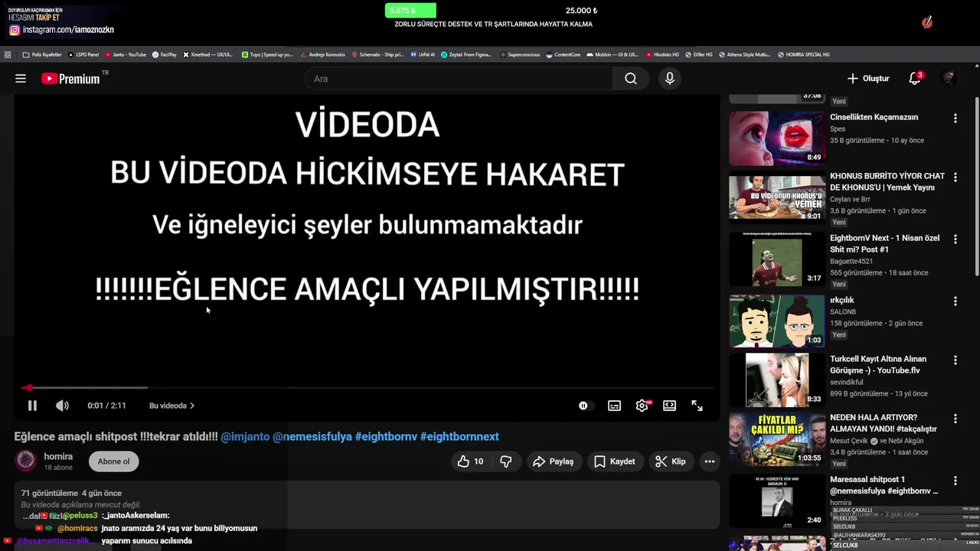The height and width of the screenshot is (551, 980).
Task: Mute the video volume
Action: click(x=62, y=406)
